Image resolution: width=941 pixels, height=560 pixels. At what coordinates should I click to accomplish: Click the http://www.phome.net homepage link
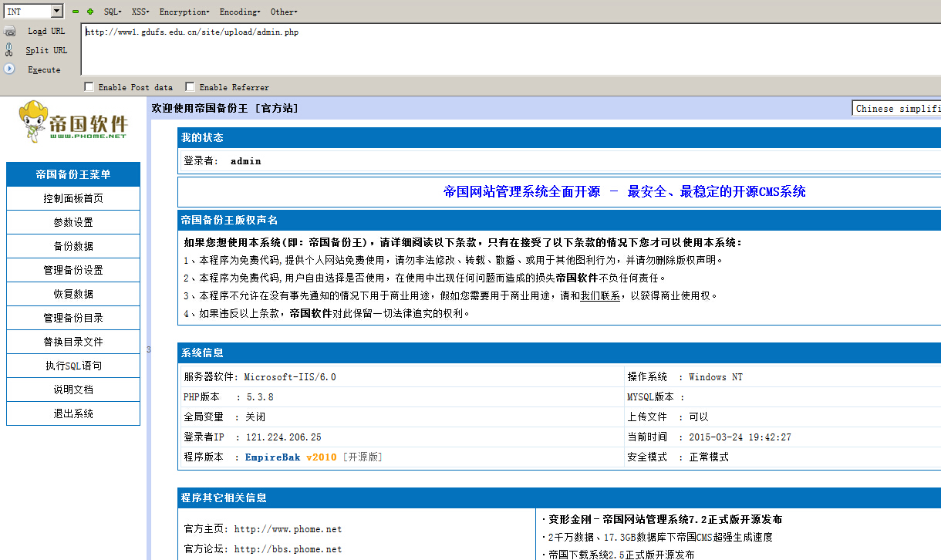pyautogui.click(x=288, y=530)
